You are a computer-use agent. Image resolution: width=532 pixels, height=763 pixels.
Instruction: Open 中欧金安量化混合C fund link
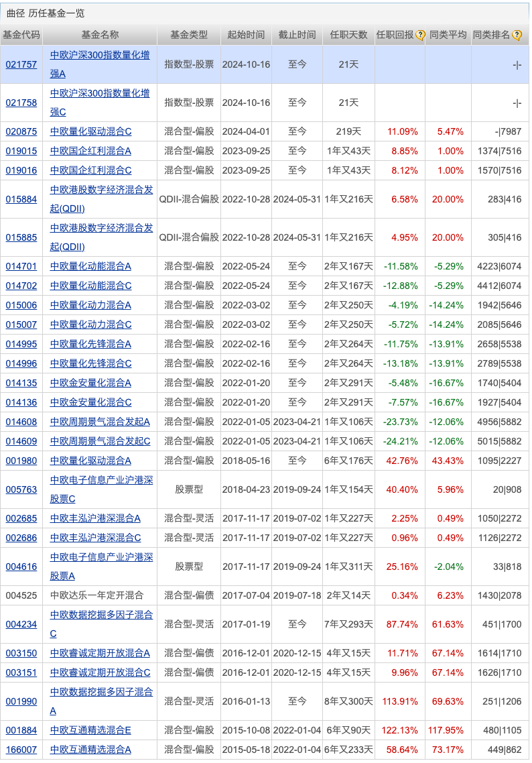pos(90,402)
